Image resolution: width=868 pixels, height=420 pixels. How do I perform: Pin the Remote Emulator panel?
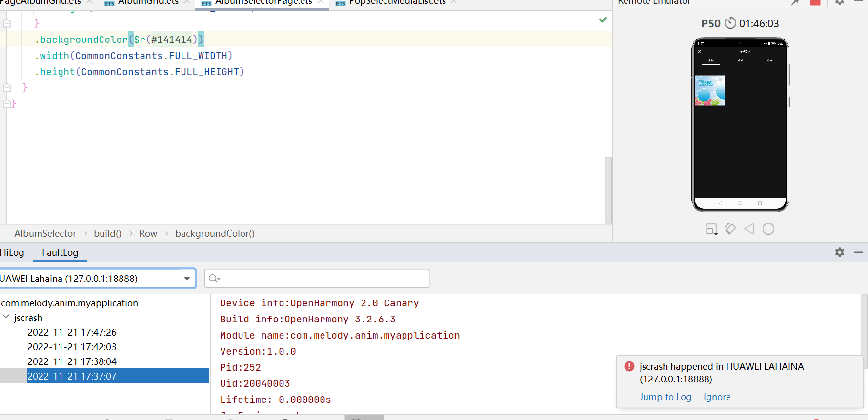click(x=795, y=2)
